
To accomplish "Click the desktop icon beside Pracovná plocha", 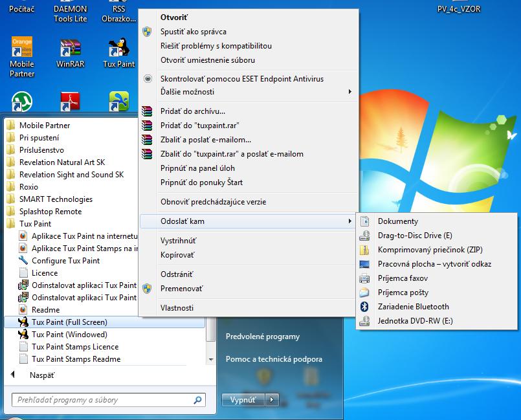I will click(x=364, y=264).
